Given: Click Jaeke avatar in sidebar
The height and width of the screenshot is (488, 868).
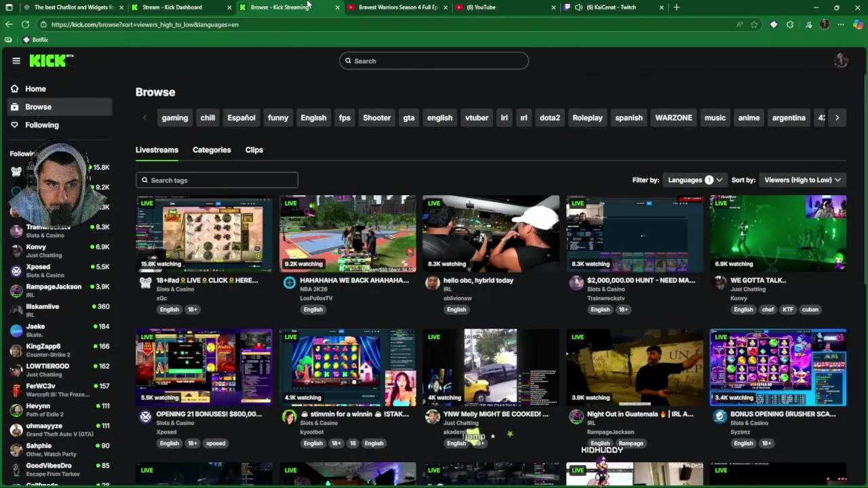Looking at the screenshot, I should pos(16,330).
